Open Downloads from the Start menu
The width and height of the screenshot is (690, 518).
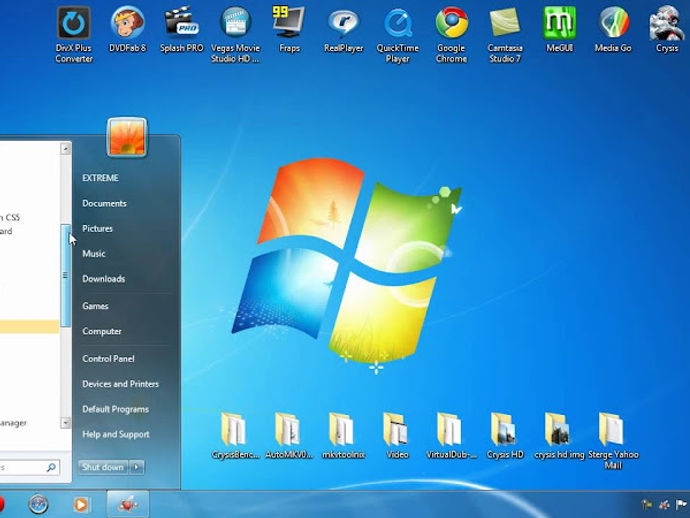coord(103,279)
